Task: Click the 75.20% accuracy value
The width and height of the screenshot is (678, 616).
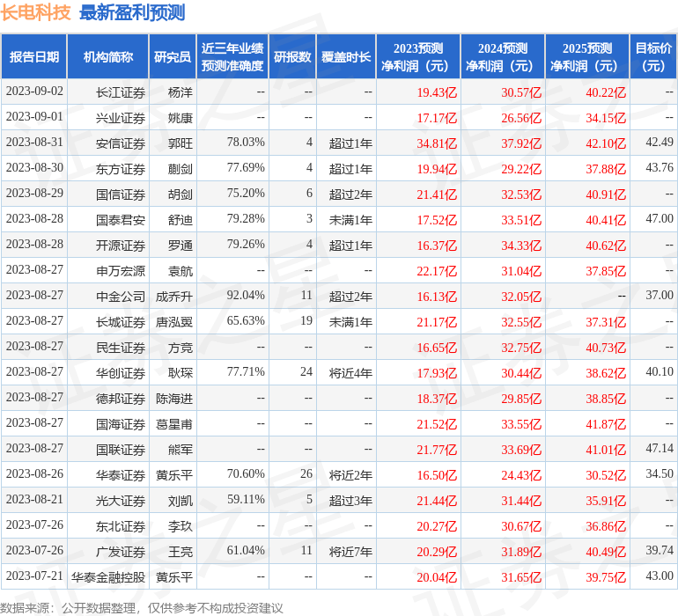Action: tap(246, 194)
